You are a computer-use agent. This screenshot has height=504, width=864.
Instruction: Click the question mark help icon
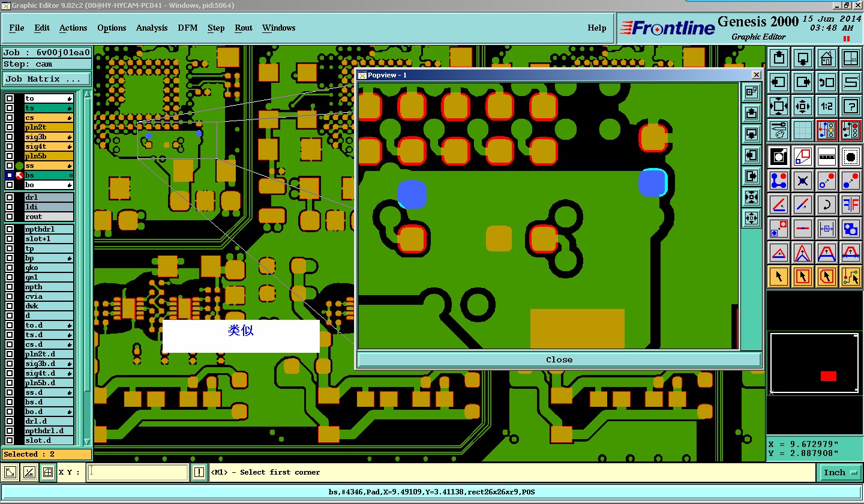tap(851, 106)
